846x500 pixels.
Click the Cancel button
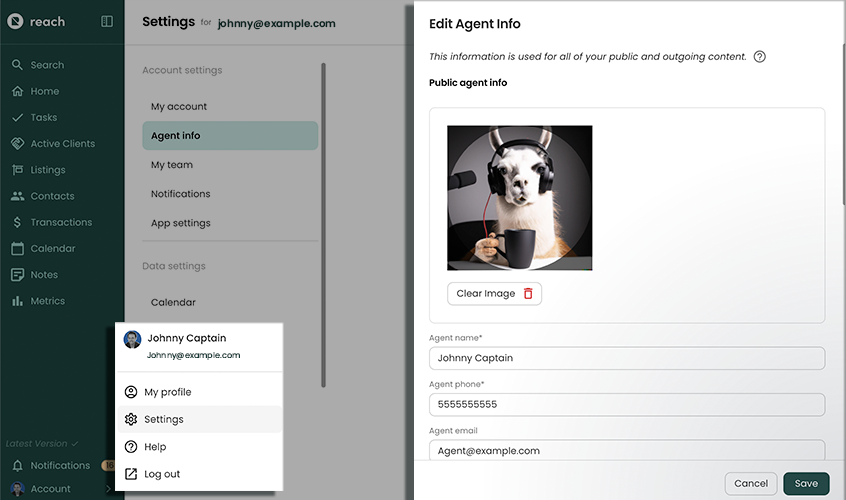pos(750,484)
